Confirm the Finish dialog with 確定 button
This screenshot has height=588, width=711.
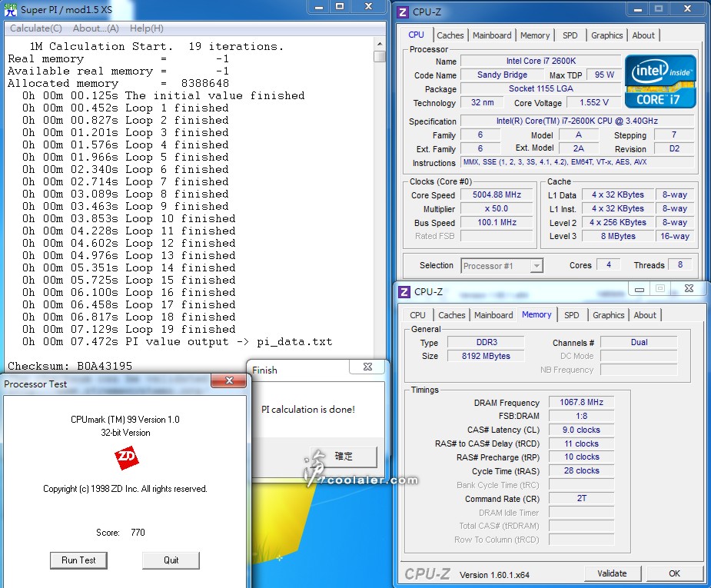[344, 457]
